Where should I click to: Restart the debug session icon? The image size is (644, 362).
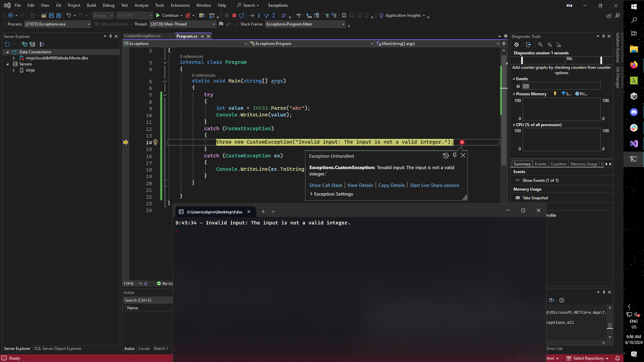click(242, 15)
